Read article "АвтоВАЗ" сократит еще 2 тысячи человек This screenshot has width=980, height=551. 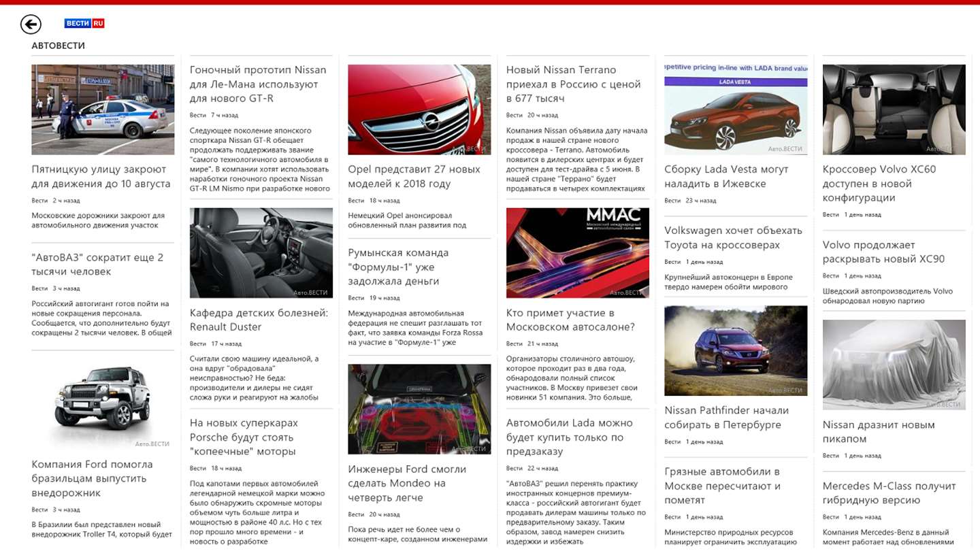pyautogui.click(x=97, y=265)
